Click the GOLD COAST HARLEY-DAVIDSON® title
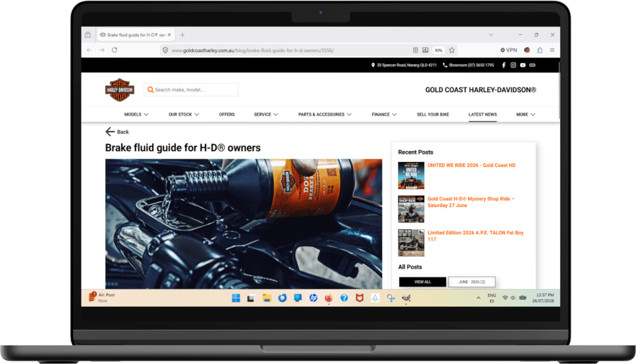The height and width of the screenshot is (364, 636). (480, 90)
